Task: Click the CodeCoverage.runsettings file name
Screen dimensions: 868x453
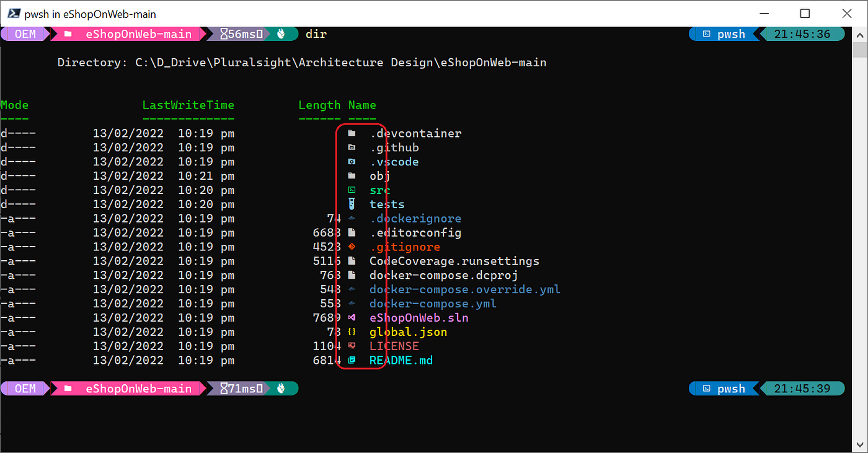Action: [x=453, y=261]
